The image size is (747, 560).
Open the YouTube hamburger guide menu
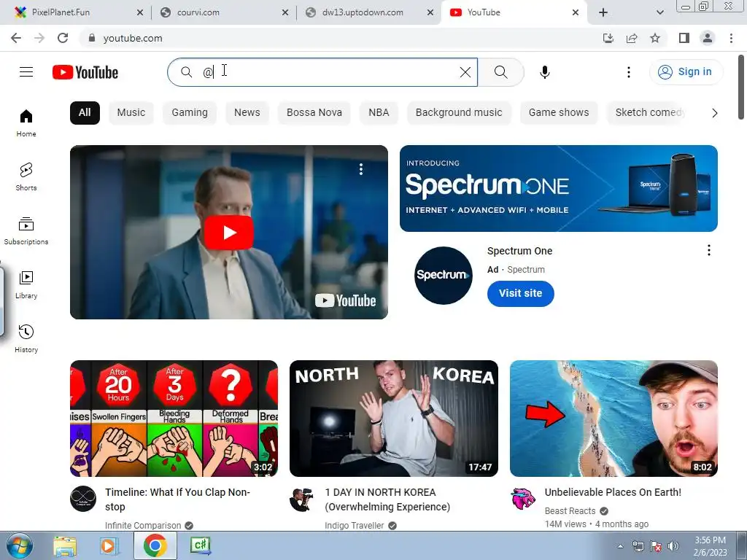26,72
